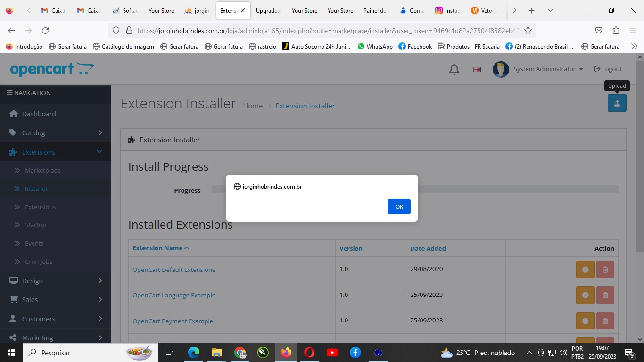Open Dashboard in the sidebar
This screenshot has width=644, height=362.
pyautogui.click(x=55, y=114)
